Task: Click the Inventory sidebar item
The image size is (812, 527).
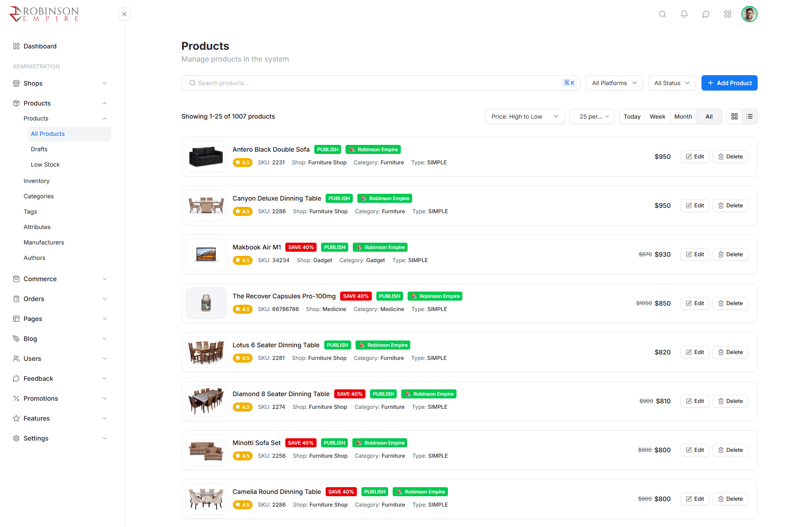Action: [36, 181]
